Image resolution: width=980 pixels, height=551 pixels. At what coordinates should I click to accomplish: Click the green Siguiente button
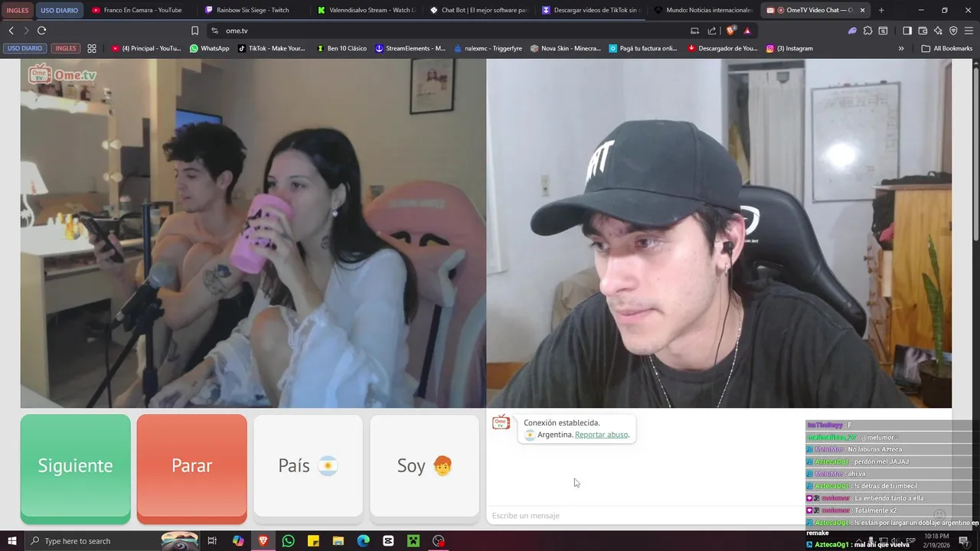(75, 469)
